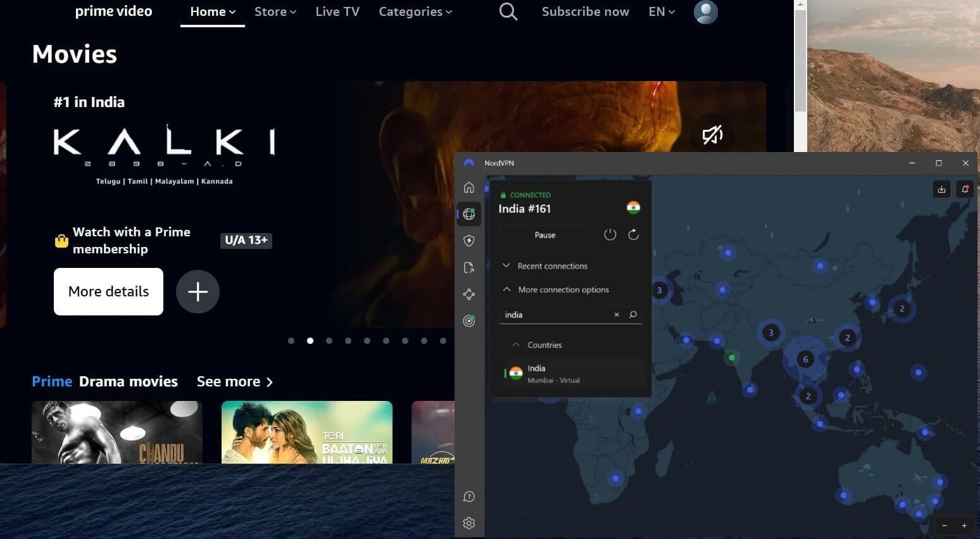
Task: Select the VPN globe icon in NordVPN sidebar
Action: pyautogui.click(x=468, y=213)
